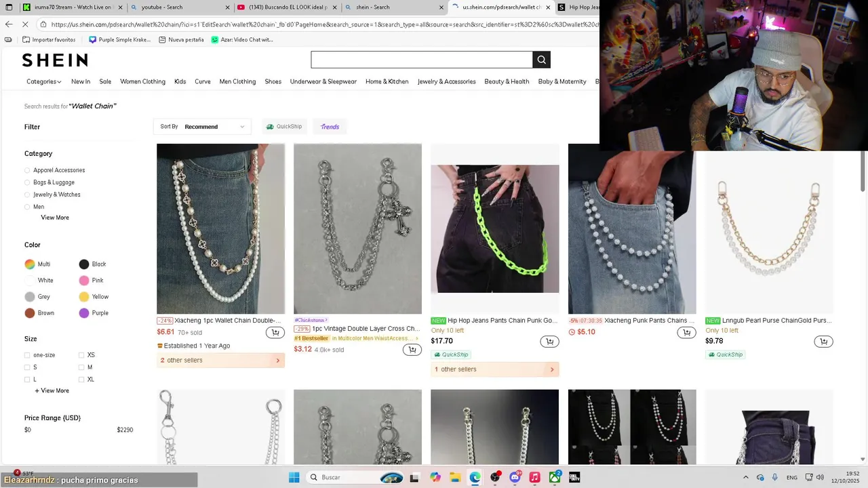Open Home & Kitchen menu
868x488 pixels.
[387, 81]
